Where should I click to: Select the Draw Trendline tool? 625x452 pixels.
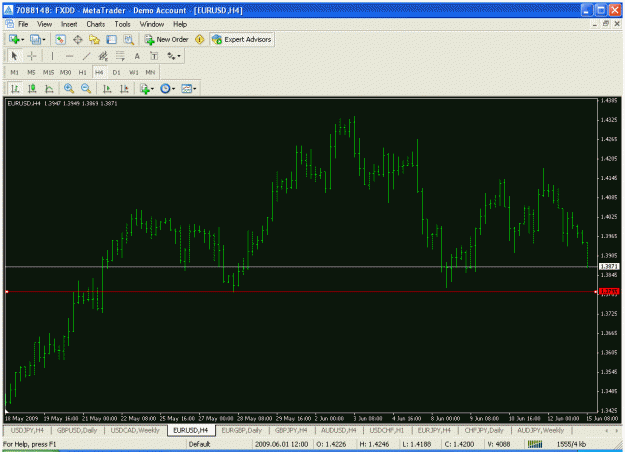[x=86, y=56]
